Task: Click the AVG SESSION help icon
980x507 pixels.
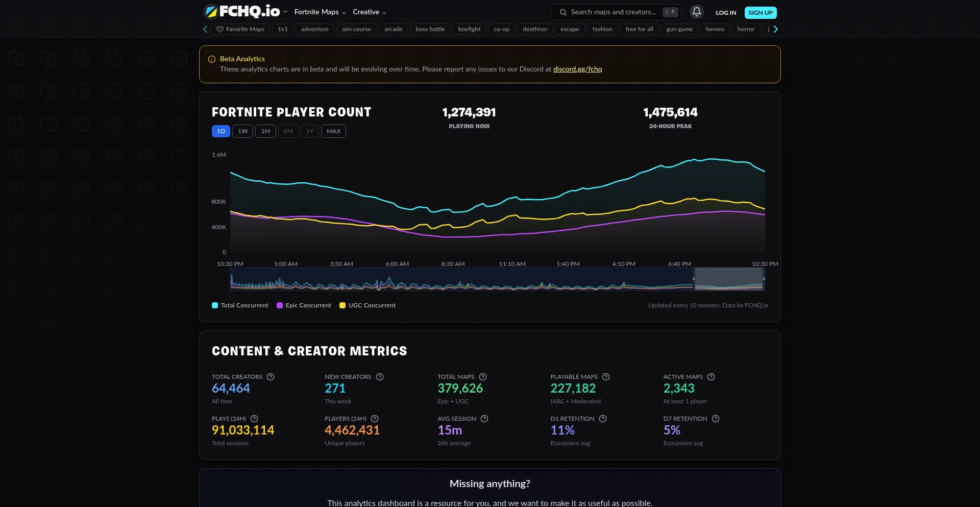Action: coord(484,419)
